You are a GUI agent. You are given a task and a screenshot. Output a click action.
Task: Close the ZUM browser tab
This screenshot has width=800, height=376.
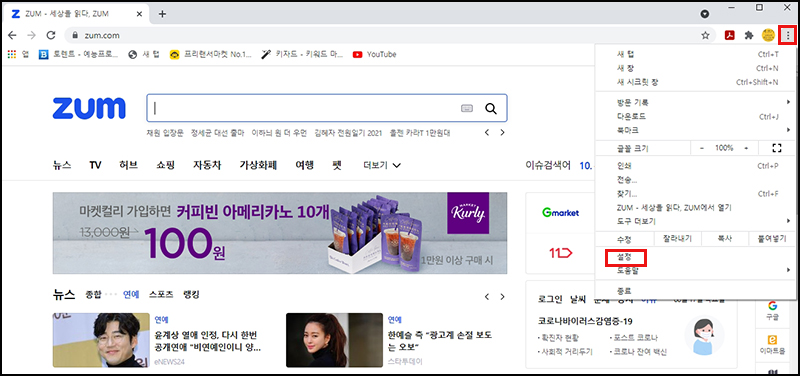tap(139, 14)
